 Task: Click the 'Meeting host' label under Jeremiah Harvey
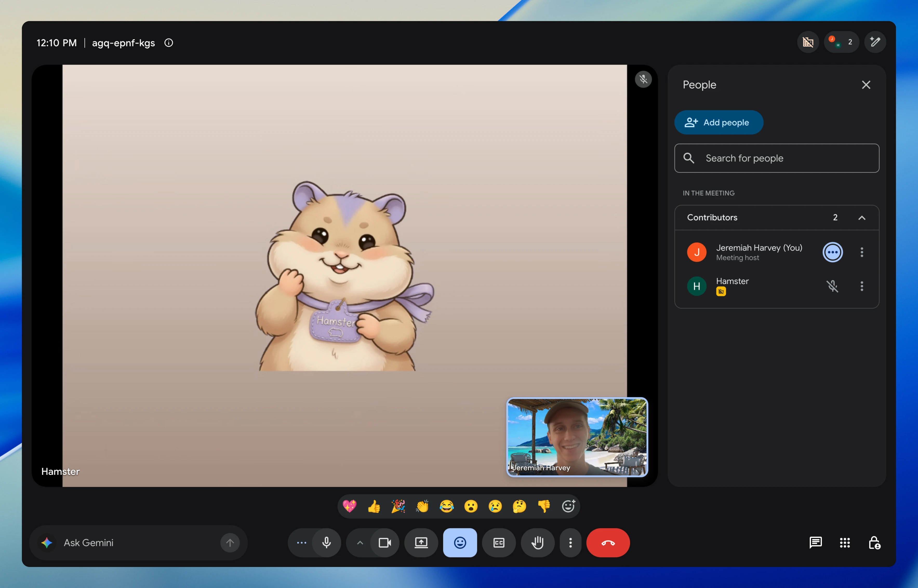coord(737,258)
